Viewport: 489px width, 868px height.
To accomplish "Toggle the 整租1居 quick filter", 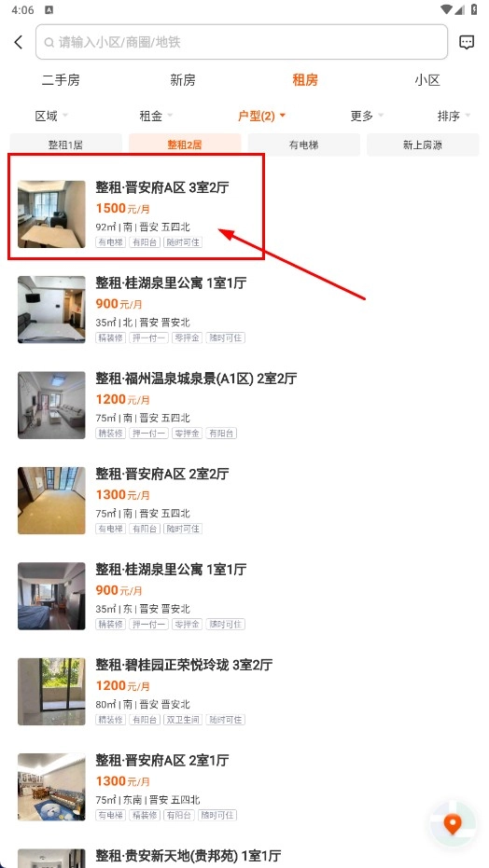I will click(66, 145).
